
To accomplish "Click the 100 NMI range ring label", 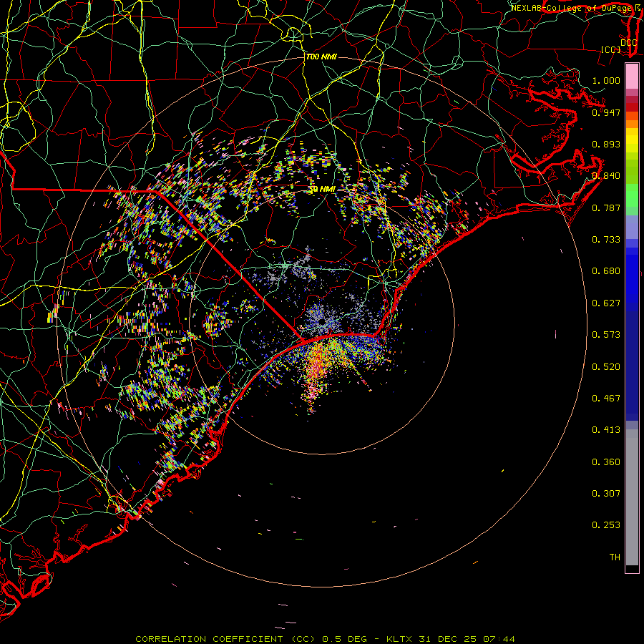I will click(x=321, y=57).
